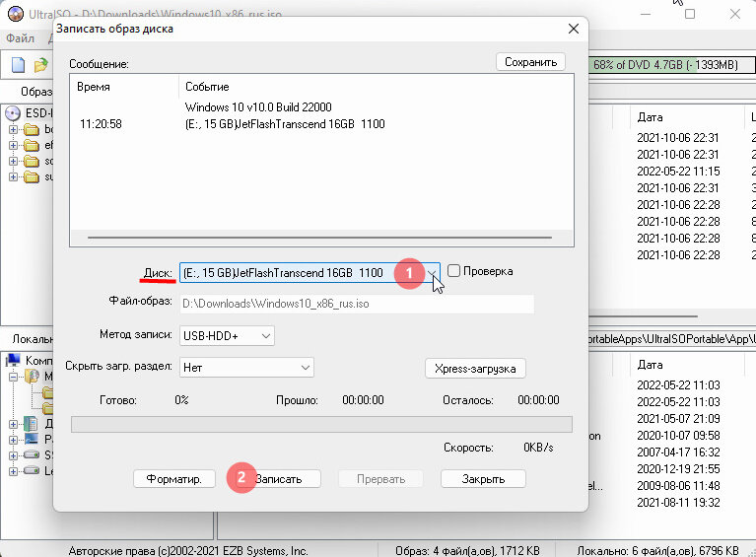Expand the third folder in image tree
756x557 pixels.
[13, 161]
